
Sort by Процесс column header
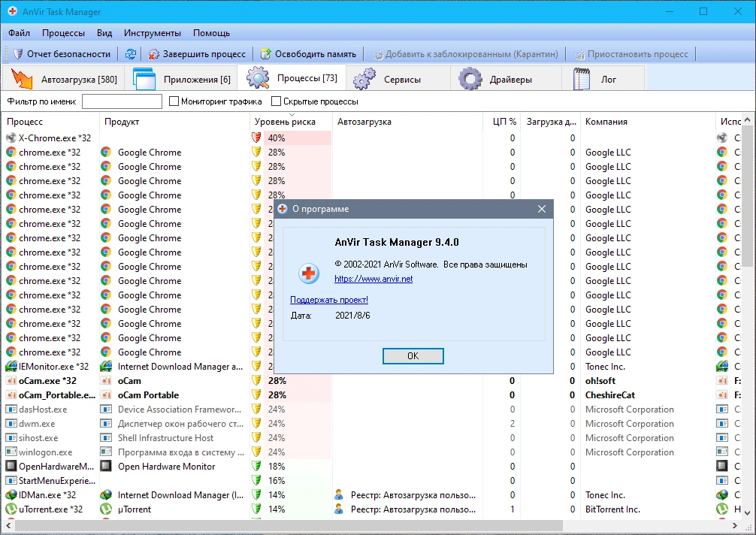click(50, 122)
